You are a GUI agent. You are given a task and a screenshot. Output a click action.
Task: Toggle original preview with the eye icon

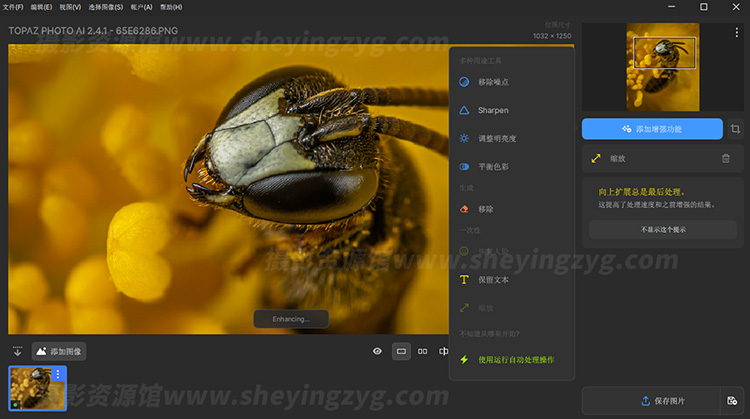tap(377, 351)
